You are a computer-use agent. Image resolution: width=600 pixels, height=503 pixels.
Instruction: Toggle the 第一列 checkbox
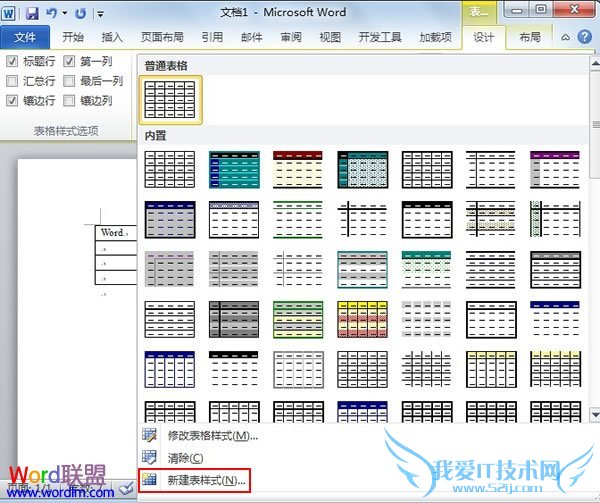pyautogui.click(x=69, y=61)
